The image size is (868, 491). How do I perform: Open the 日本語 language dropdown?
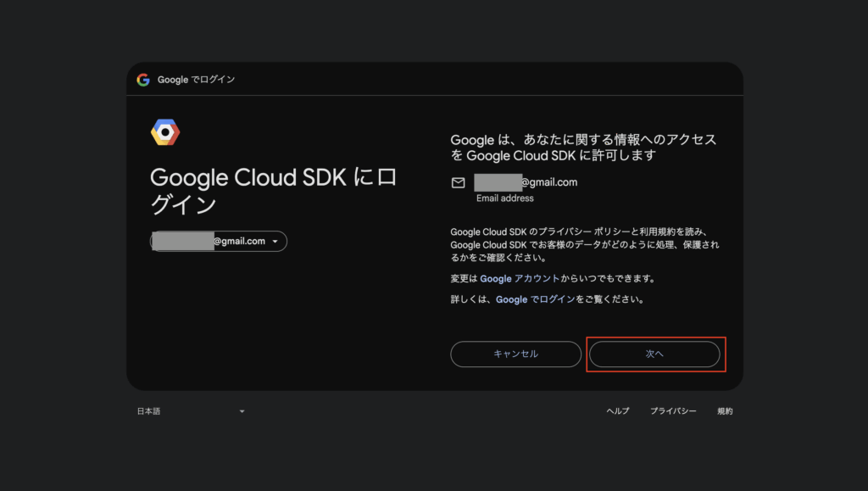tap(191, 411)
